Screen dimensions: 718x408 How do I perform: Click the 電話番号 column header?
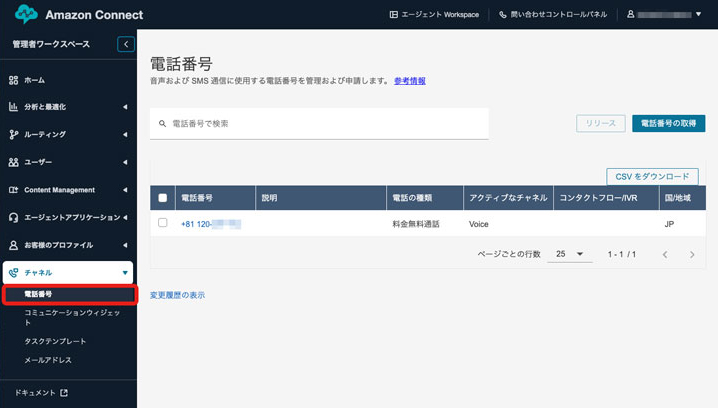(215, 198)
